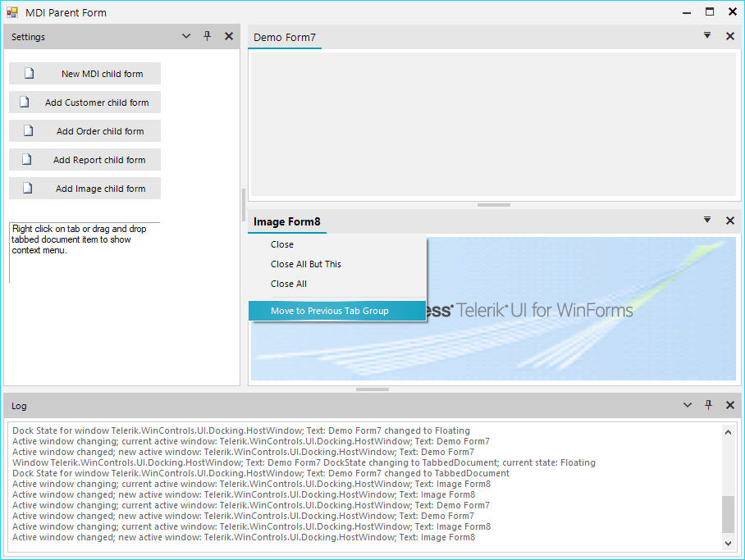Close Image Form8 document with X icon
This screenshot has height=560, width=745.
pos(730,221)
